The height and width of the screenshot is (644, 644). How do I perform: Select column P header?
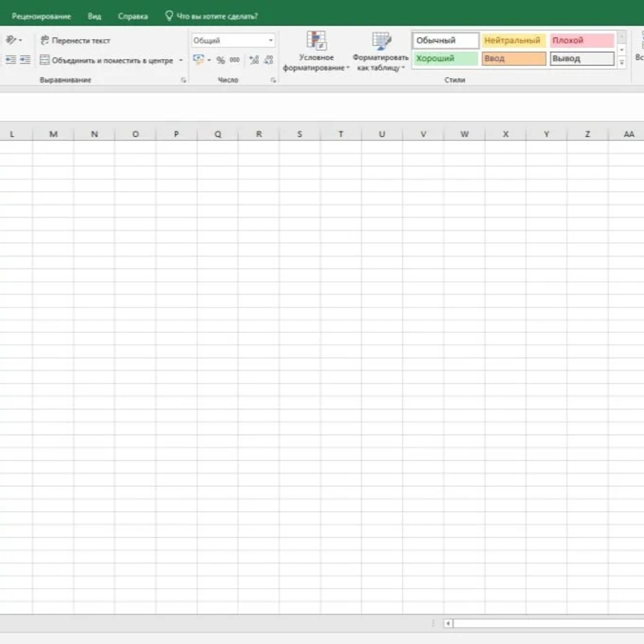[x=177, y=134]
